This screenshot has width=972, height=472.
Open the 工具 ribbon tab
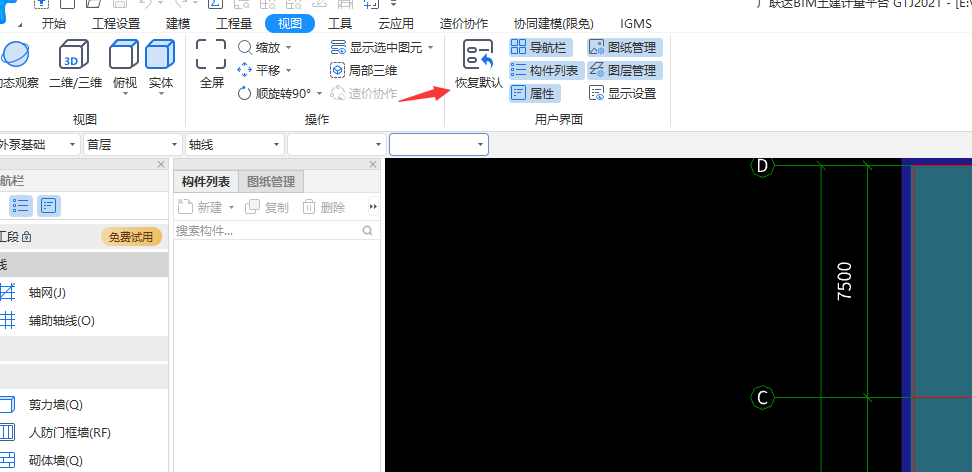click(340, 24)
